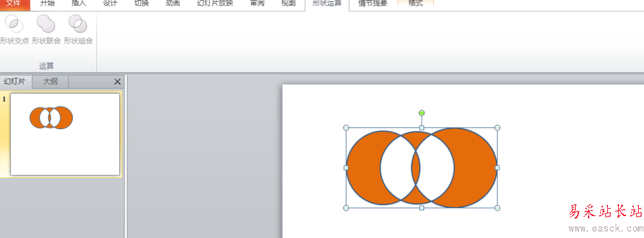Switch to the 插入 ribbon tab
The height and width of the screenshot is (238, 644).
79,4
